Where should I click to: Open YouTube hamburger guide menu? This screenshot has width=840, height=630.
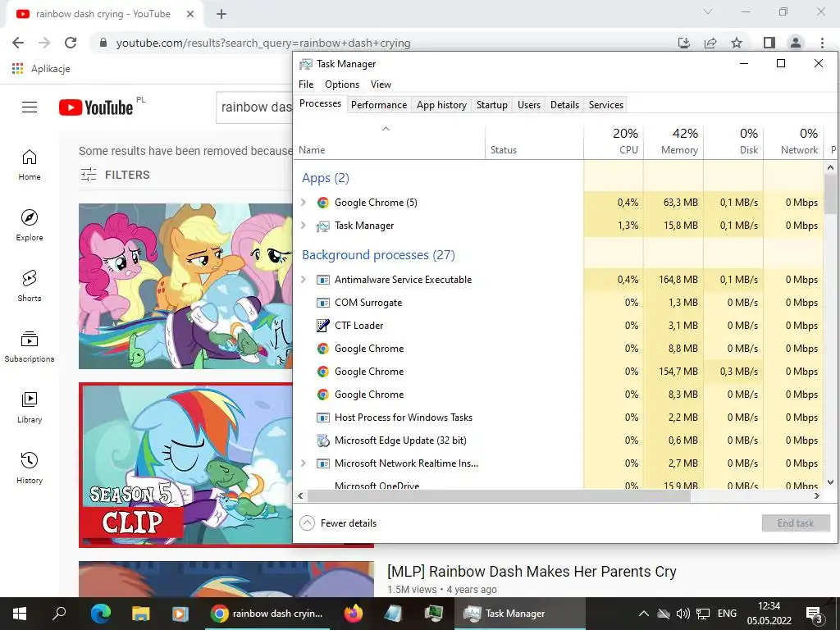coord(30,107)
